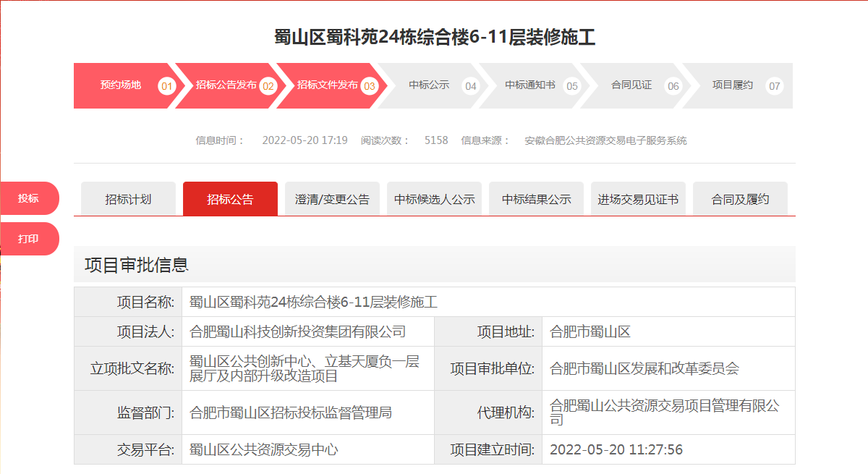The width and height of the screenshot is (868, 474).
Task: Select the 招标公告发布 progress step
Action: click(x=226, y=85)
